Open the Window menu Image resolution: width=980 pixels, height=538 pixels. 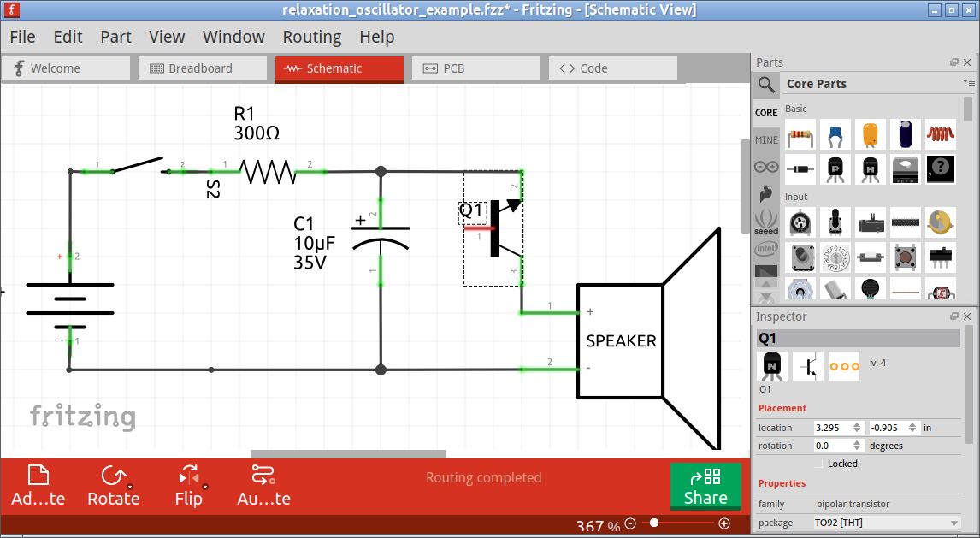point(233,37)
